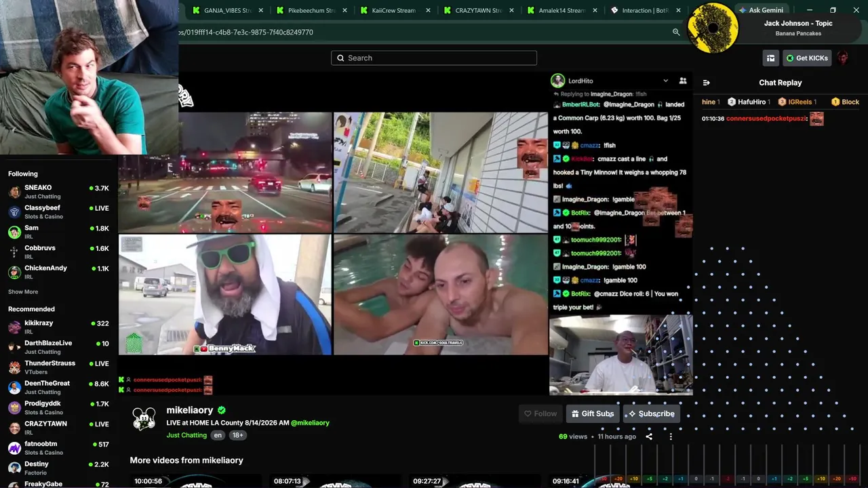The width and height of the screenshot is (868, 488).
Task: Click the en language tag
Action: click(218, 435)
